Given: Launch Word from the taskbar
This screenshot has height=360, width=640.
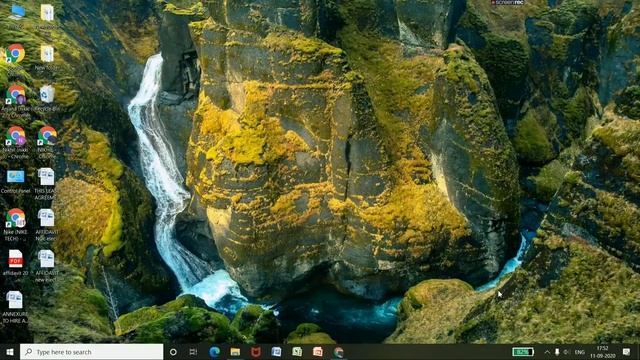Looking at the screenshot, I should click(x=276, y=352).
